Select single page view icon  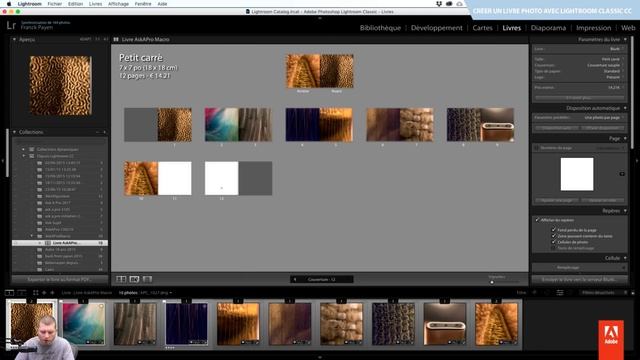(147, 279)
